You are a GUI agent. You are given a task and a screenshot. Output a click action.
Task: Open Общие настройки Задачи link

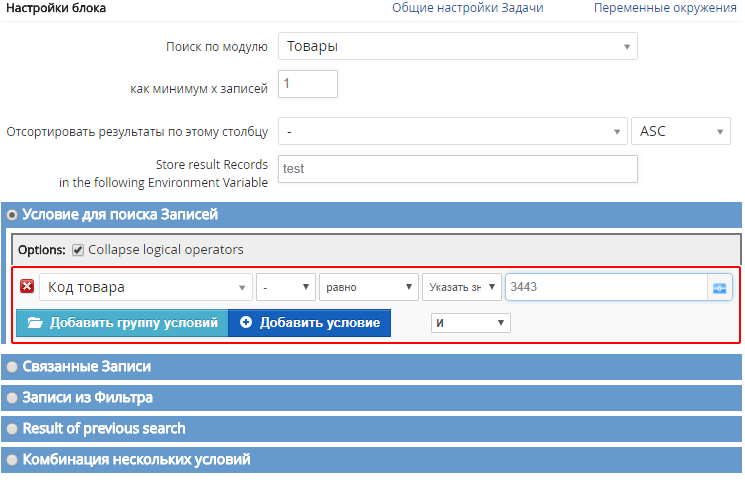(x=468, y=8)
